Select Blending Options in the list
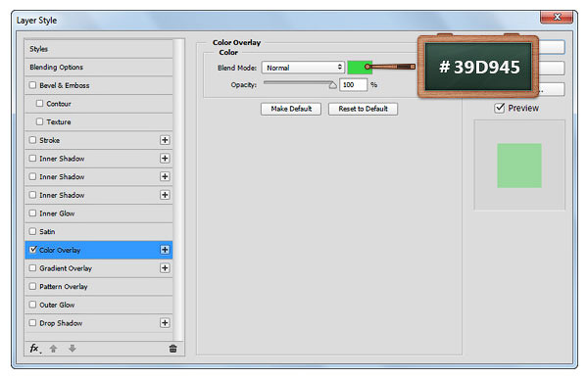Screen dimensions: 588x379 point(56,68)
